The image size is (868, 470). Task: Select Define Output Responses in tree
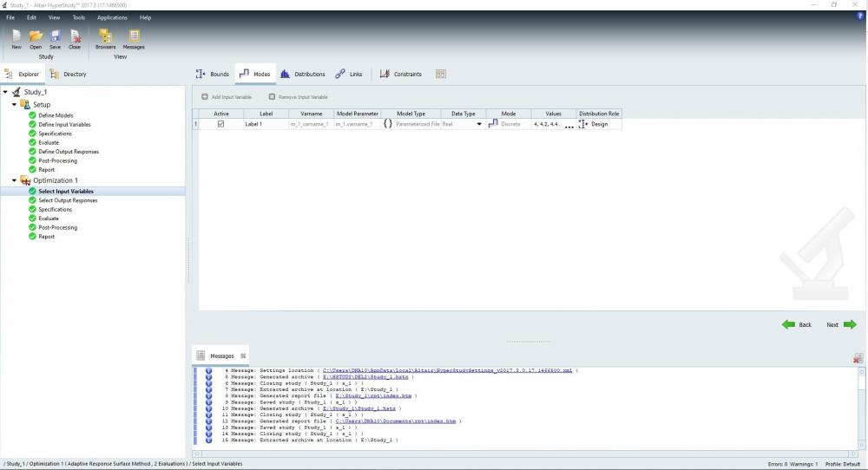pyautogui.click(x=69, y=152)
